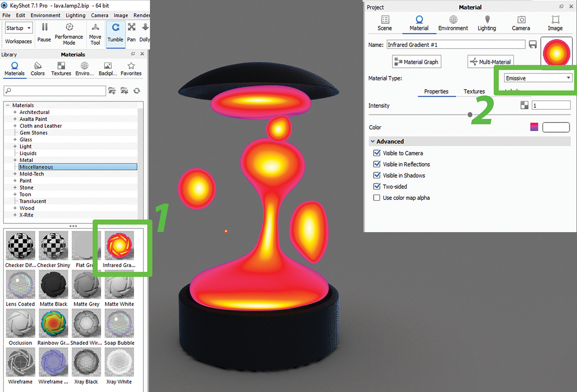Image resolution: width=577 pixels, height=392 pixels.
Task: Click the add folder icon beside search
Action: pos(112,91)
